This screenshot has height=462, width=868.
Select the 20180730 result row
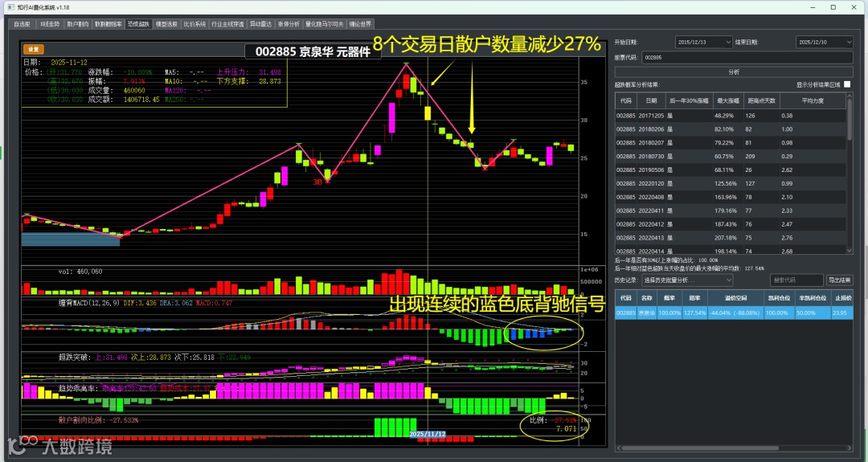[x=731, y=156]
